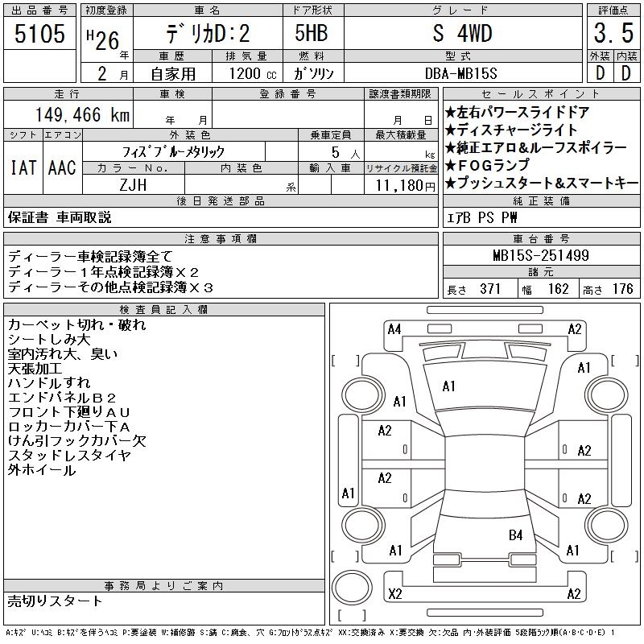Select the 事務局よりご案内 header
The height and width of the screenshot is (644, 644).
(x=164, y=586)
